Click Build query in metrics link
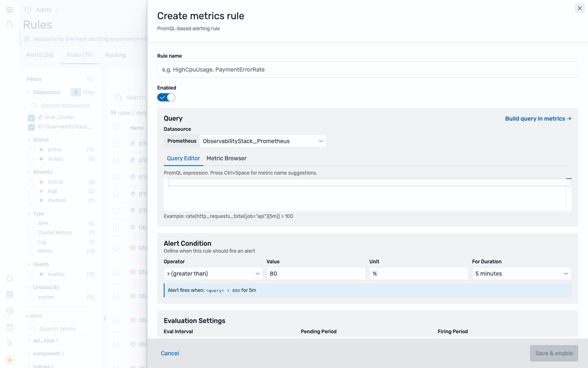588x368 pixels. (x=538, y=119)
